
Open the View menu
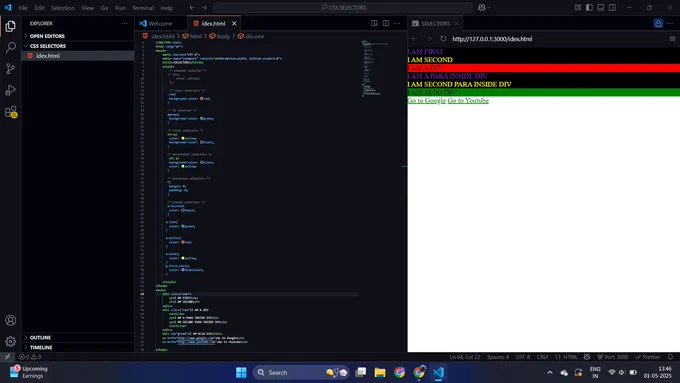point(88,8)
